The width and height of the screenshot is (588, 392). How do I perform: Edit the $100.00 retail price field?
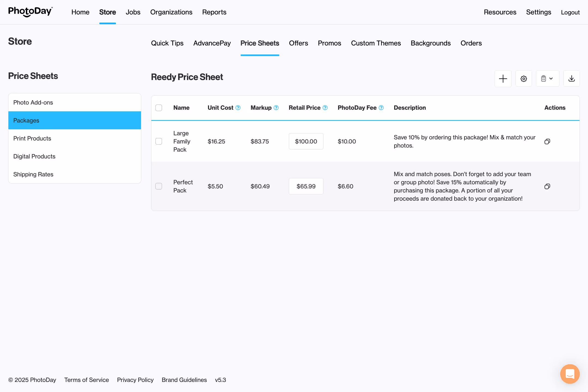(306, 141)
